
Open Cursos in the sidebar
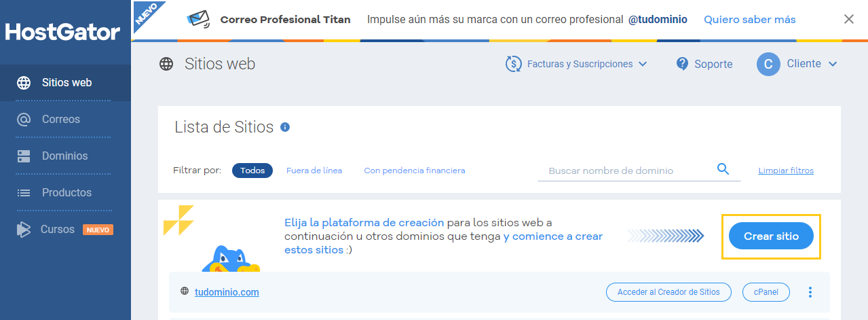66,230
